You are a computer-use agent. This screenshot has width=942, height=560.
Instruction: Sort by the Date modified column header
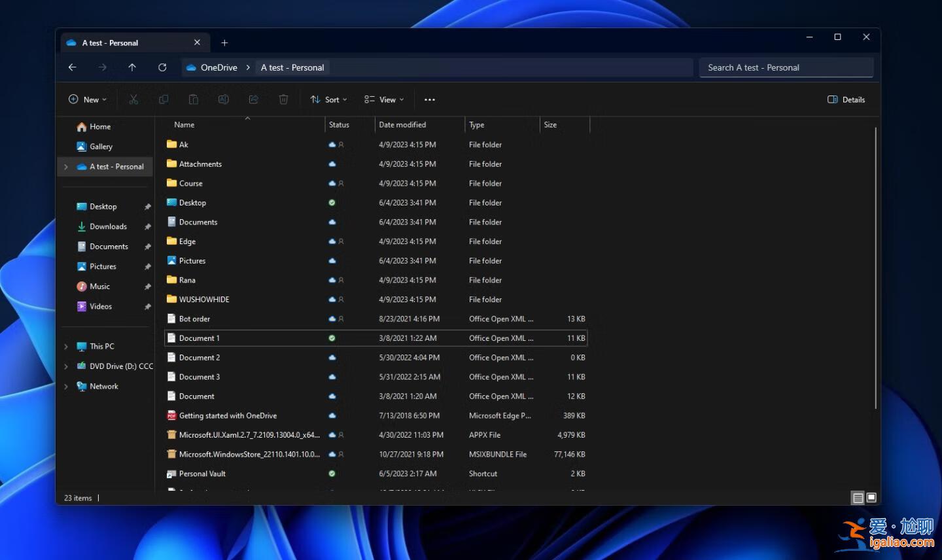[x=402, y=125]
